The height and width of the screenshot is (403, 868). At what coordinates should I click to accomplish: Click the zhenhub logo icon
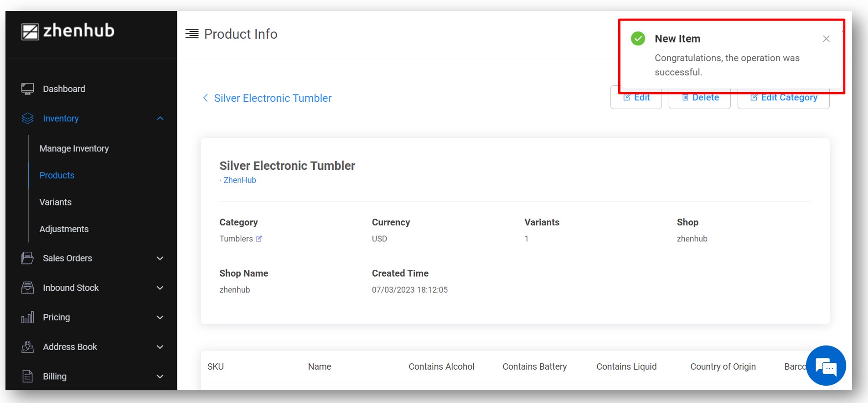tap(30, 31)
